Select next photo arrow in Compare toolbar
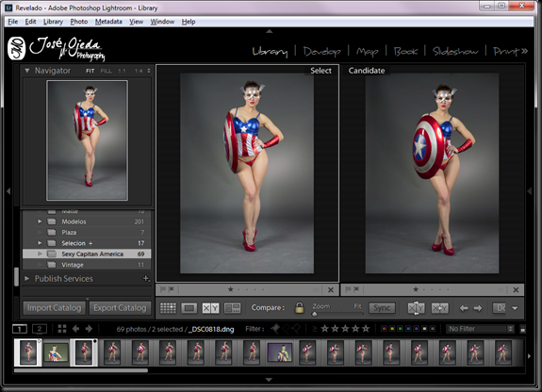This screenshot has width=542, height=392. pyautogui.click(x=478, y=307)
